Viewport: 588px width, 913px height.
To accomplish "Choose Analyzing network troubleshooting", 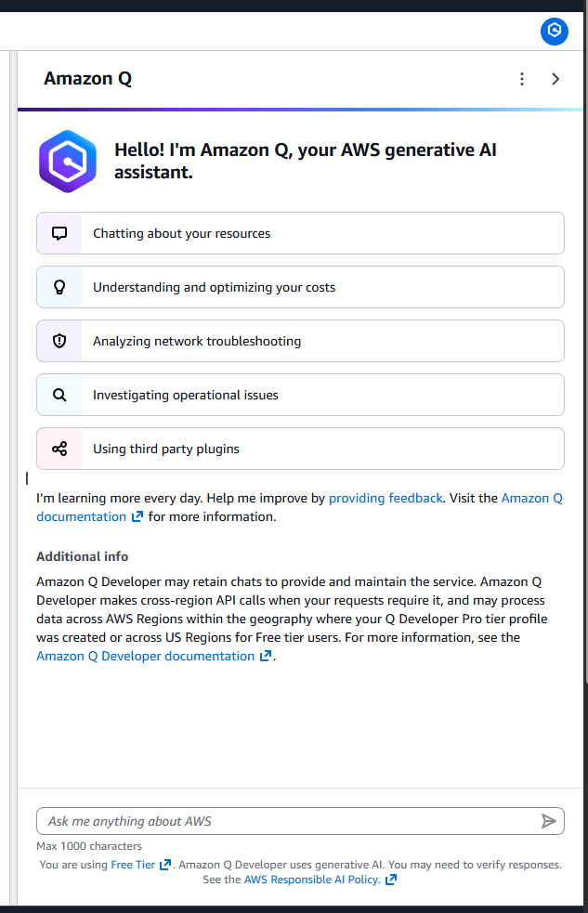I will click(x=300, y=341).
